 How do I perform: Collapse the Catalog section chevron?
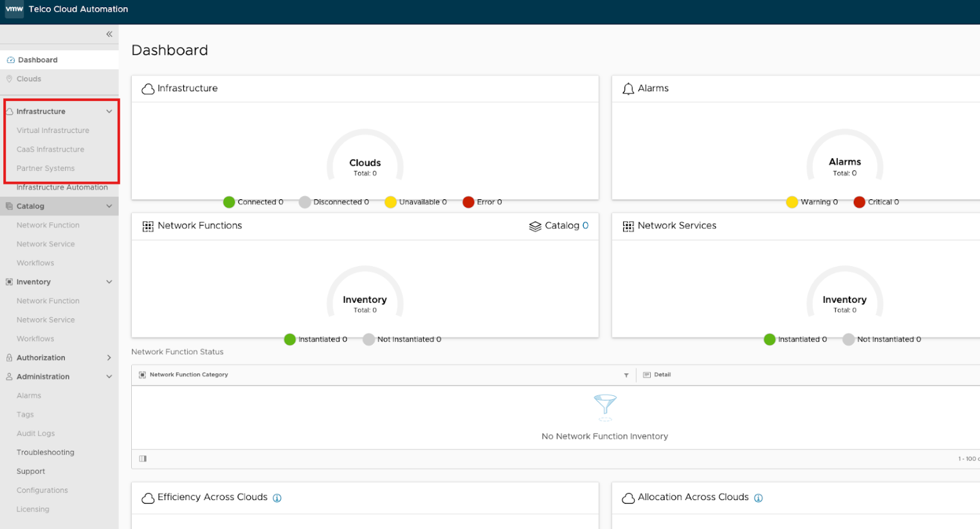click(109, 206)
